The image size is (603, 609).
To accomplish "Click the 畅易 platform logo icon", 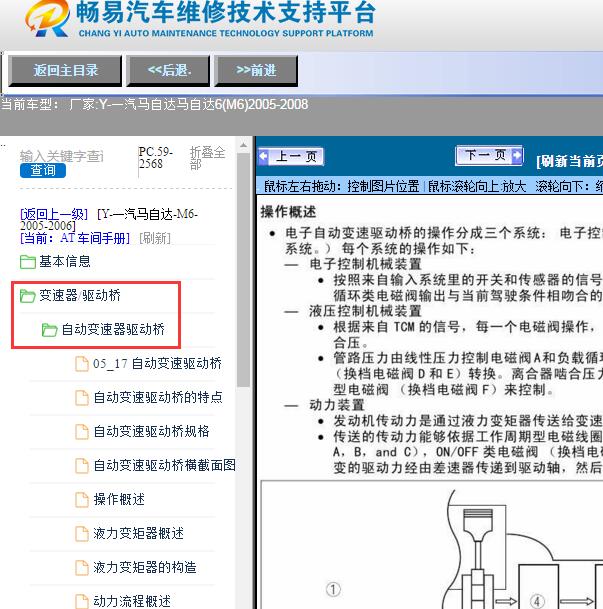I will [47, 18].
